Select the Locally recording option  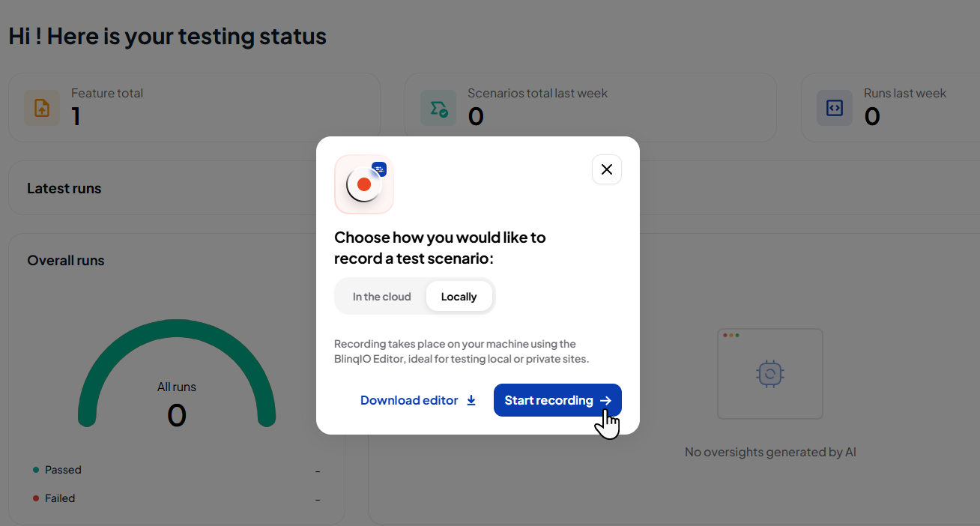click(x=459, y=297)
